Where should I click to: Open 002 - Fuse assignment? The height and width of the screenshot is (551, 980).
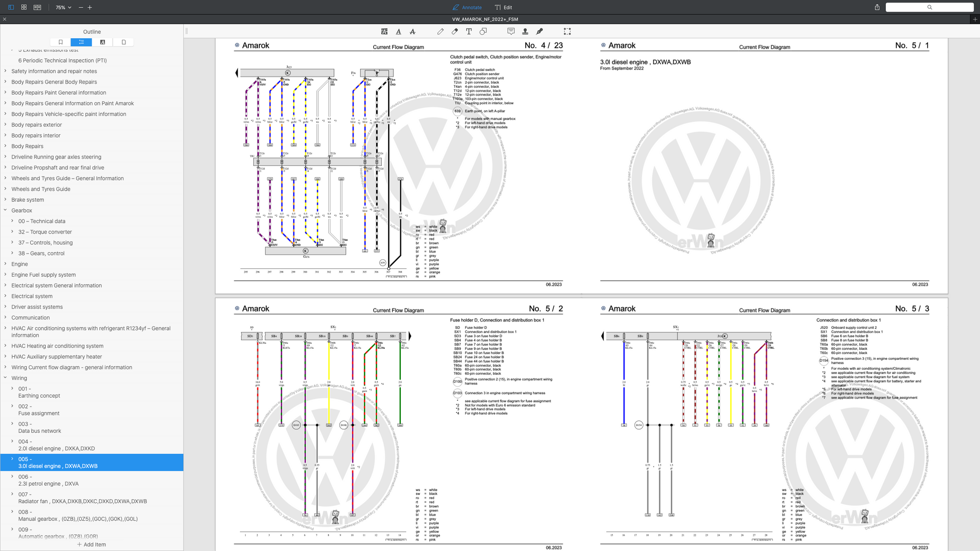(39, 410)
